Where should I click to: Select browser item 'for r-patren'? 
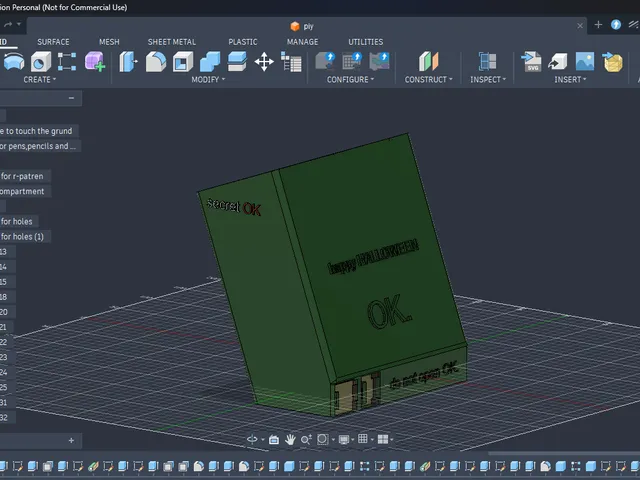click(x=24, y=176)
